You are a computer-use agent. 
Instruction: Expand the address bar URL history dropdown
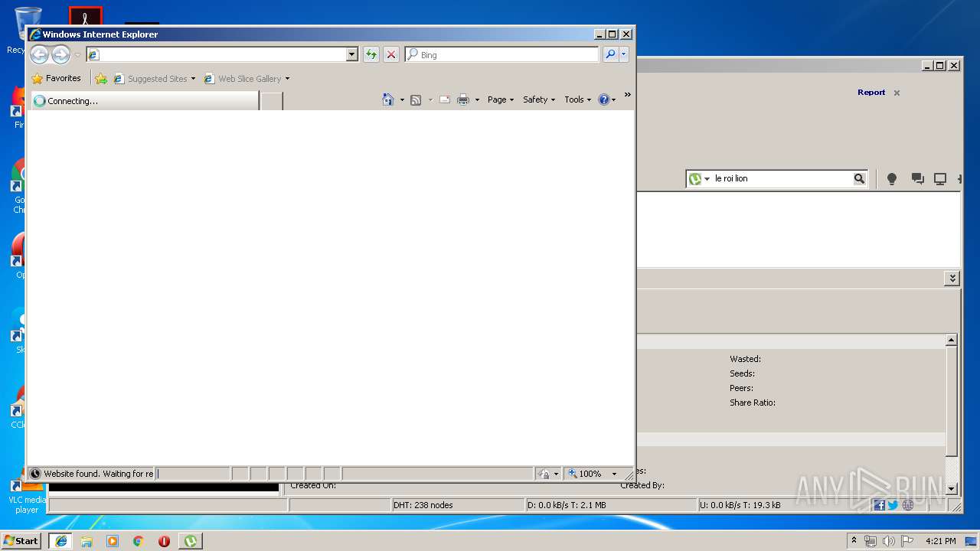(352, 54)
